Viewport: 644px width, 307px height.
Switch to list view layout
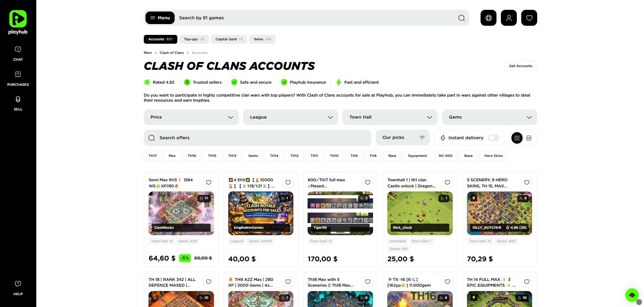tap(529, 138)
